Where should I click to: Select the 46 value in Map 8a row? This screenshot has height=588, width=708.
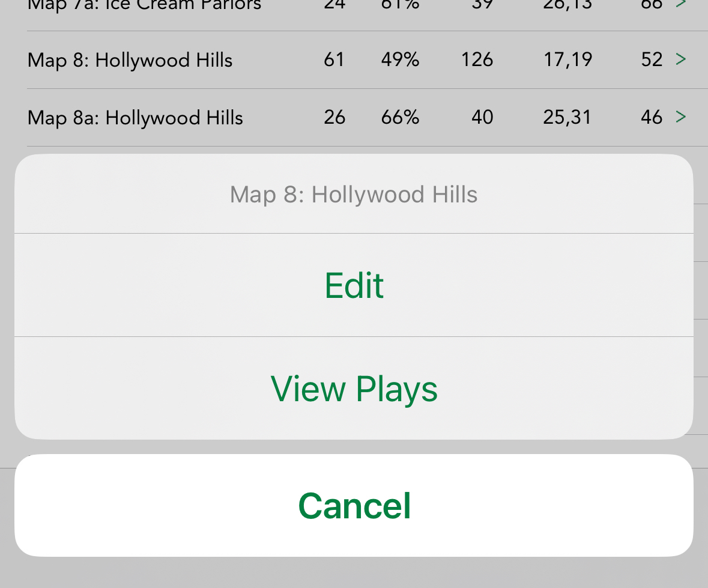651,118
